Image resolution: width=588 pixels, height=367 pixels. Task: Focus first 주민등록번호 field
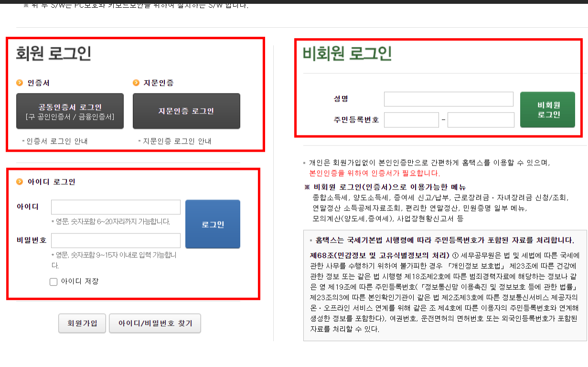411,120
